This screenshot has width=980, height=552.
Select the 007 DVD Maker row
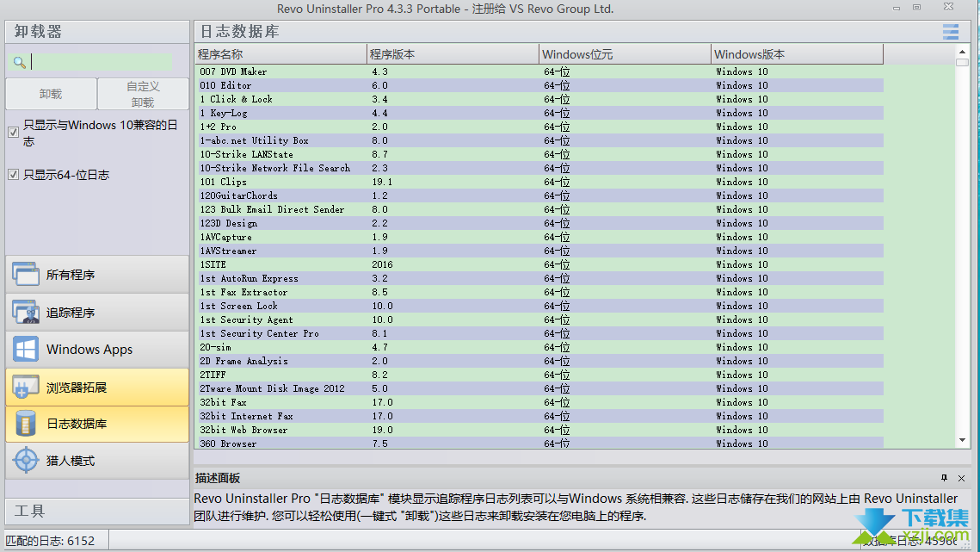coord(539,71)
